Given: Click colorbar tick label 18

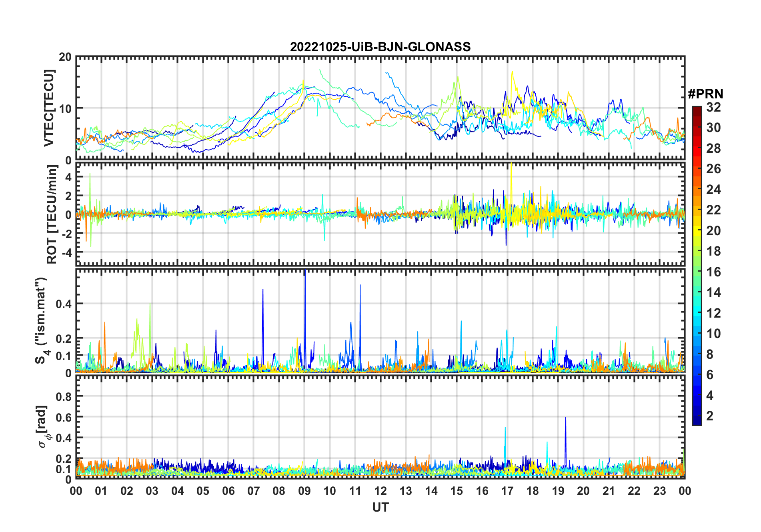Looking at the screenshot, I should (x=713, y=251).
